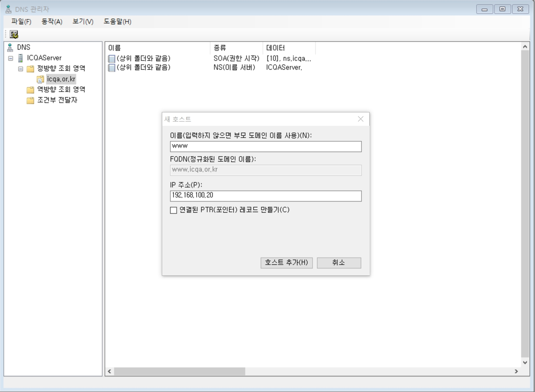Click the DNS 관리자 title bar icon

8,9
